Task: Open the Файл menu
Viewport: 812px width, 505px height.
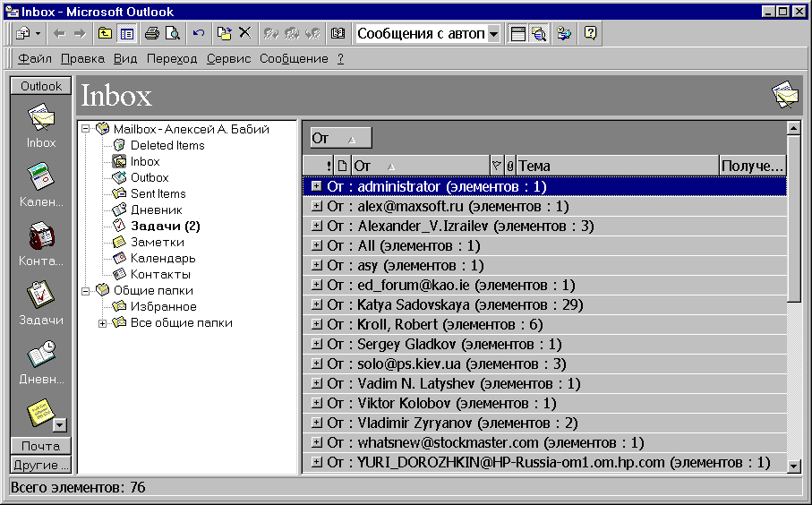Action: click(x=35, y=59)
